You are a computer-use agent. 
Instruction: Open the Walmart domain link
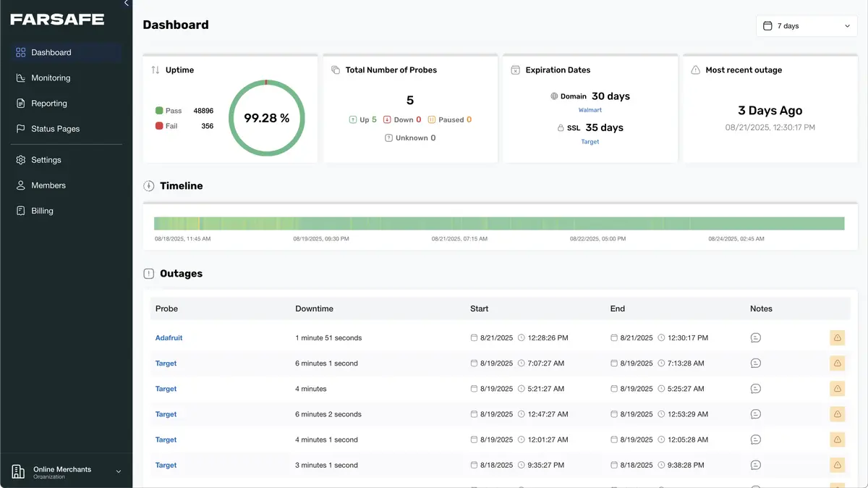[590, 110]
